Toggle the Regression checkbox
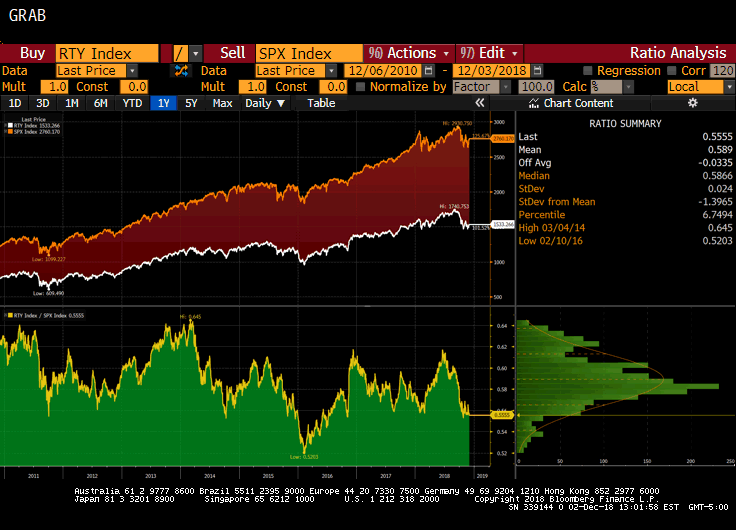The image size is (736, 530). pos(588,71)
